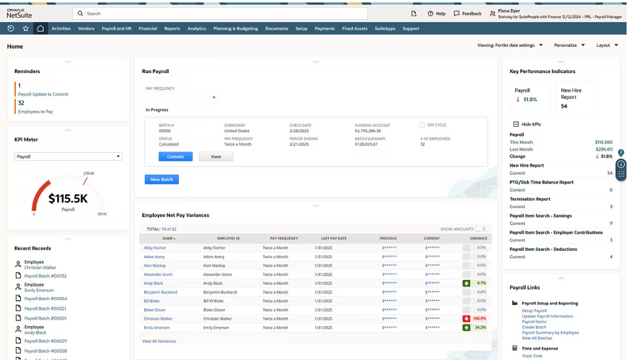Image resolution: width=629 pixels, height=364 pixels.
Task: Open the Setup Payroll link
Action: [534, 310]
